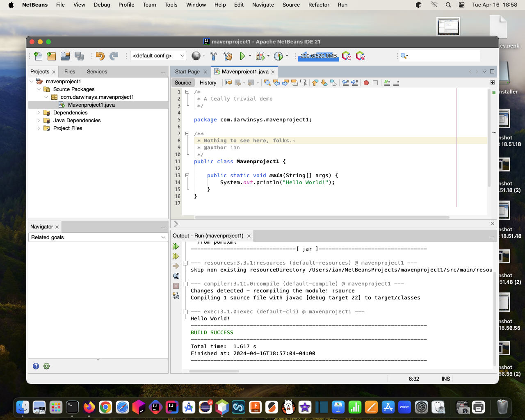This screenshot has height=420, width=525.
Task: Click the Maven build settings wrench icon
Action: 176,296
